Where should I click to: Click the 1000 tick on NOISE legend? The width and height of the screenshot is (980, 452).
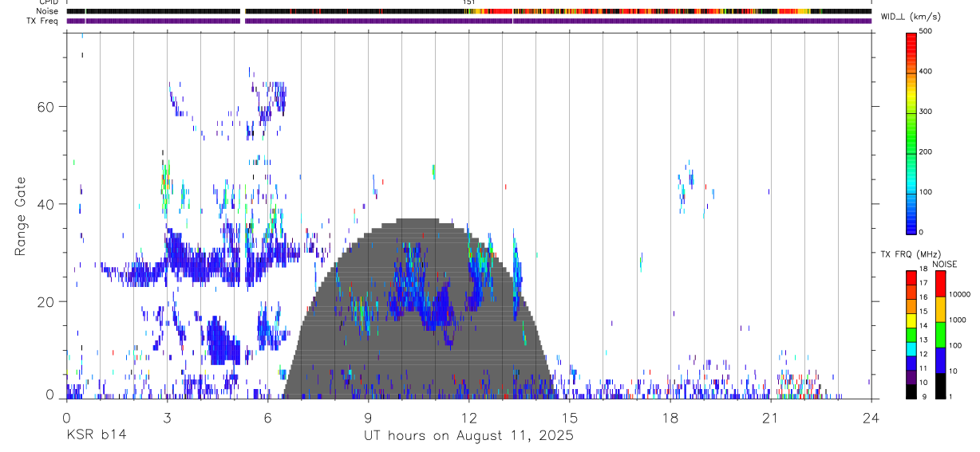(x=958, y=320)
